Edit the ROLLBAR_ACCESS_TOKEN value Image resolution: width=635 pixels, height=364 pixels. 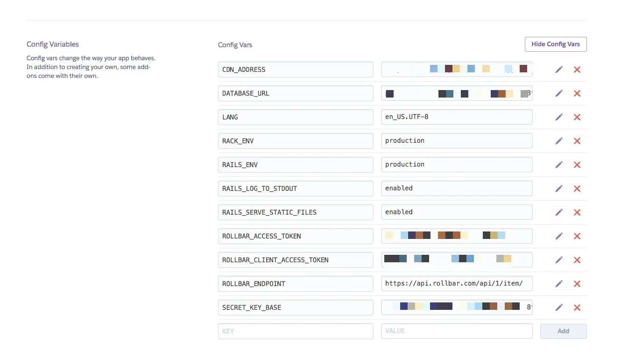[559, 236]
